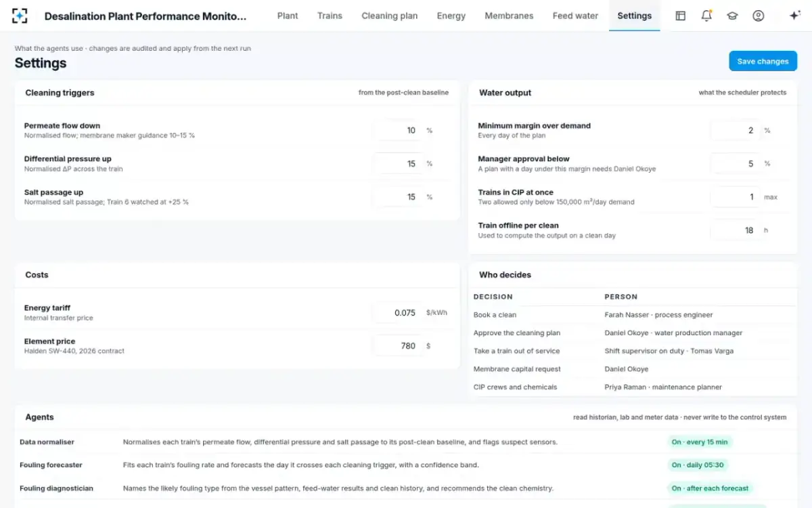Click the PERSON column header
This screenshot has height=508, width=812.
pos(621,297)
